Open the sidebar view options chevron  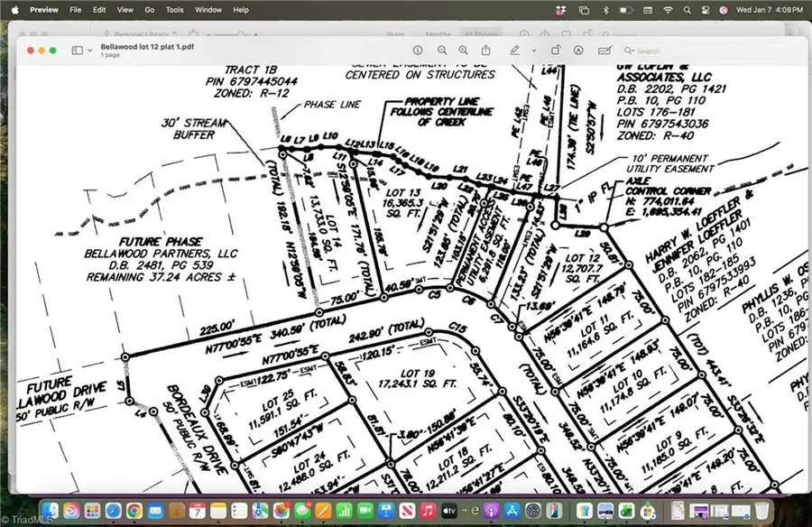coord(88,50)
